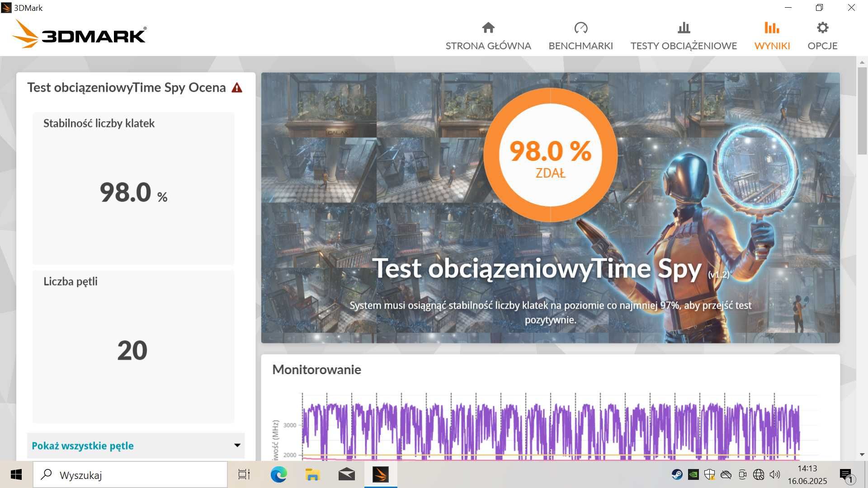Click the Meet Now camera tray icon
The width and height of the screenshot is (868, 488).
pos(742,474)
